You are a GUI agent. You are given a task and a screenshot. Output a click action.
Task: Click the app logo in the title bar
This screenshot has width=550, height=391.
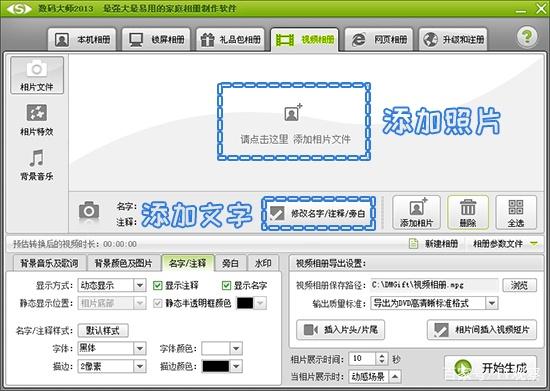tap(19, 8)
